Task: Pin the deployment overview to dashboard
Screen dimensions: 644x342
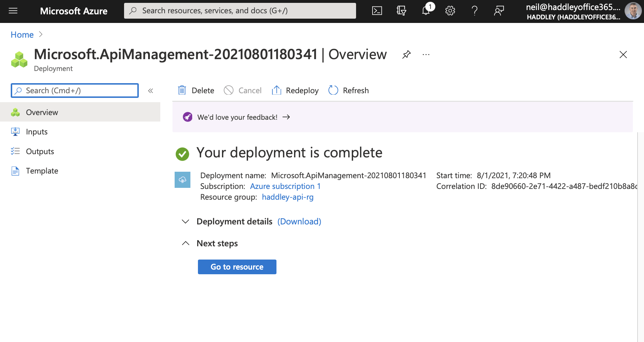Action: [406, 54]
